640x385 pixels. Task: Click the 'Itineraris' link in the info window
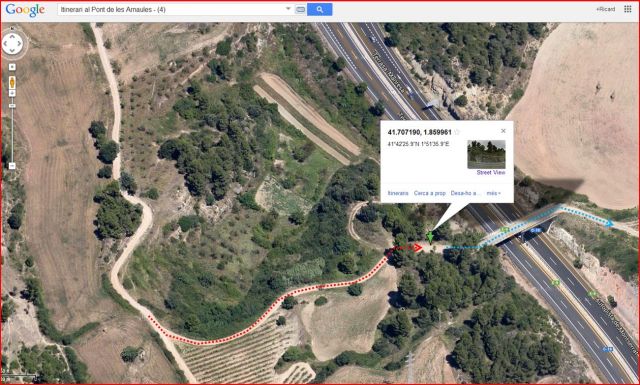coord(398,193)
